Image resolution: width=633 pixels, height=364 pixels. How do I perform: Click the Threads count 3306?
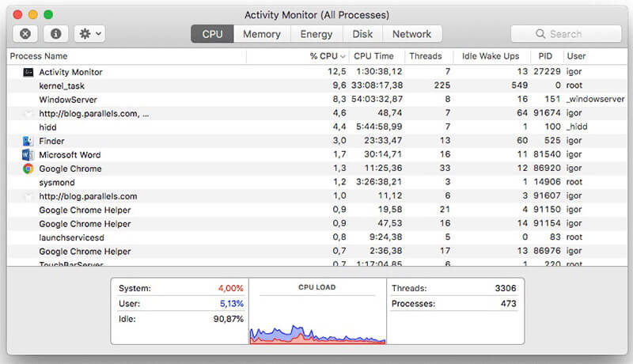point(506,288)
